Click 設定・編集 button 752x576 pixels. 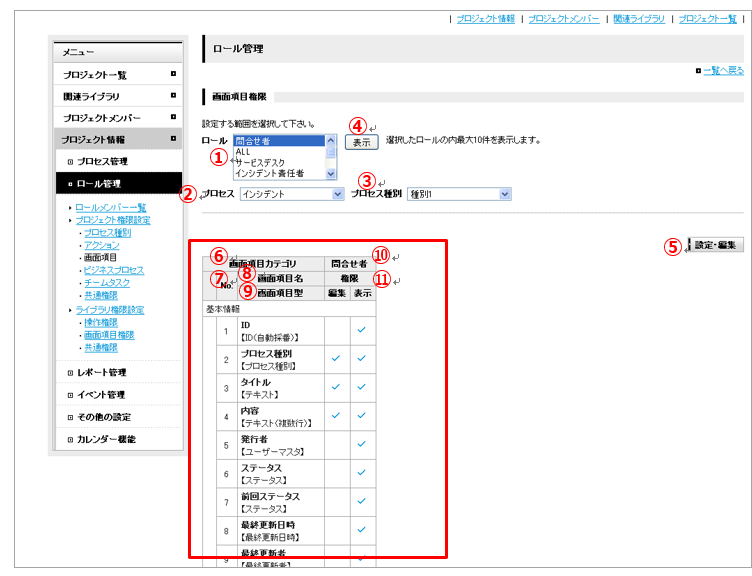tap(715, 245)
